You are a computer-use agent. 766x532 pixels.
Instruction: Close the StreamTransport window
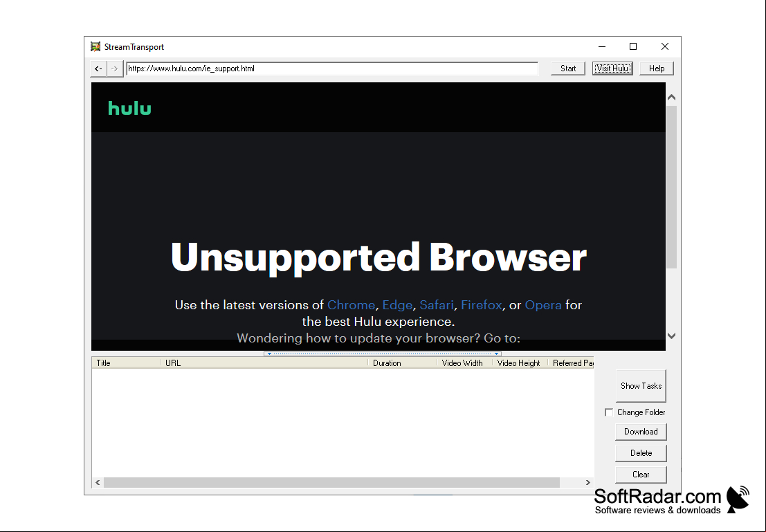[x=665, y=46]
